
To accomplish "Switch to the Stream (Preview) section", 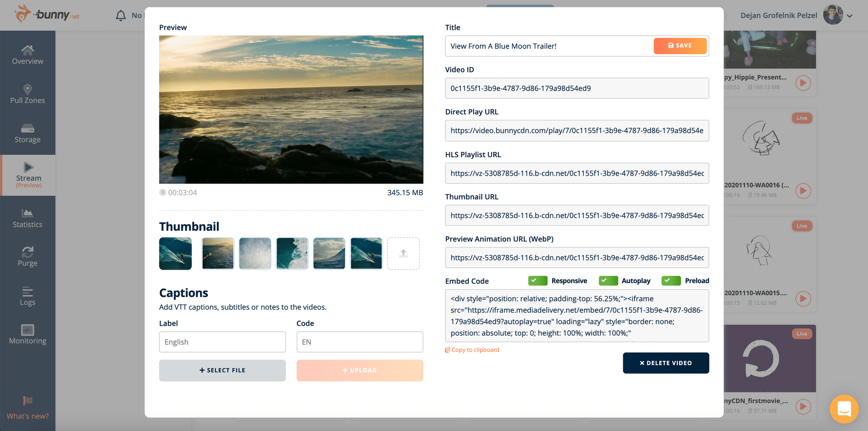I will (27, 175).
